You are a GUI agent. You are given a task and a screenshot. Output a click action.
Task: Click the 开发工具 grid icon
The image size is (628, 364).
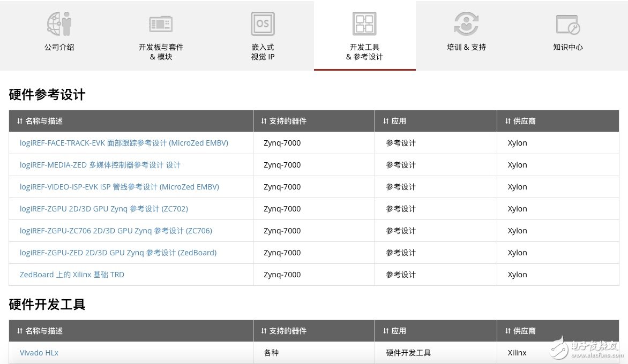pos(364,24)
